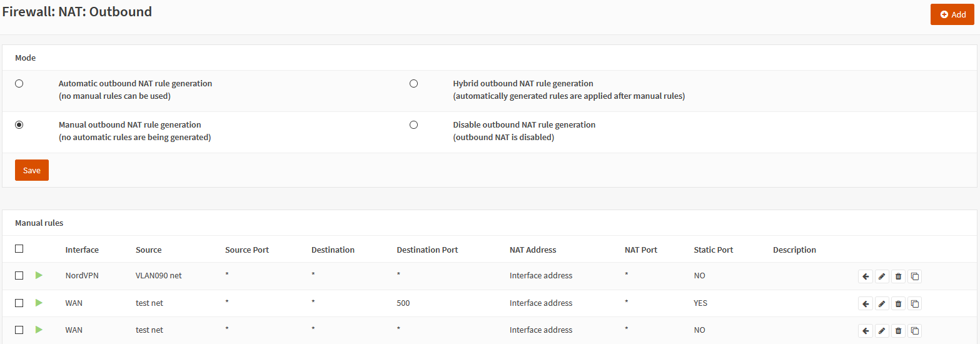Clone the NordVPN rule
980x344 pixels.
click(x=914, y=276)
